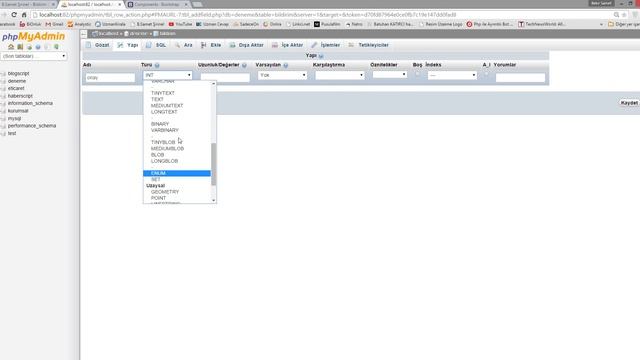Viewport: 640px width, 360px height.
Task: Click the third icon in phpMyAdmin logo row
Action: tap(29, 47)
